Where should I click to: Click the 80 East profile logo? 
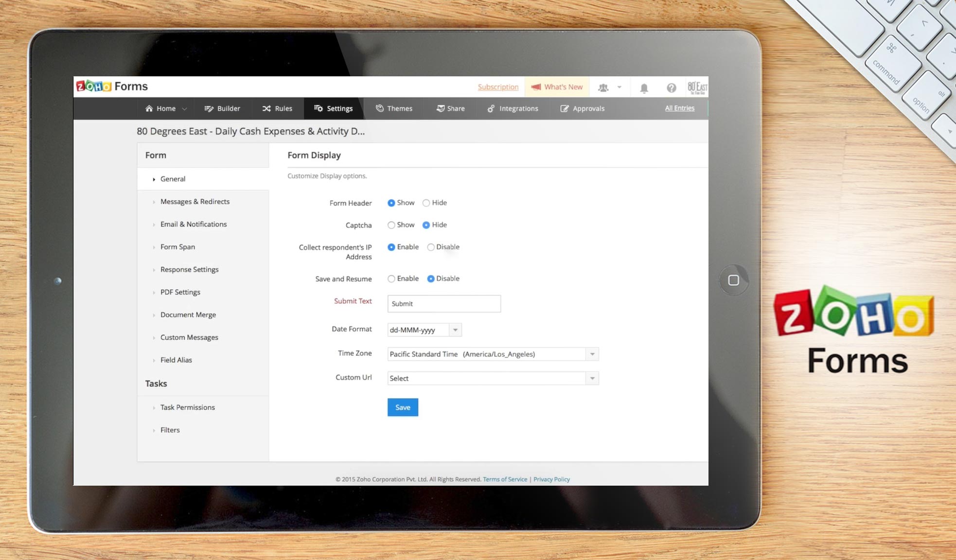pos(697,87)
